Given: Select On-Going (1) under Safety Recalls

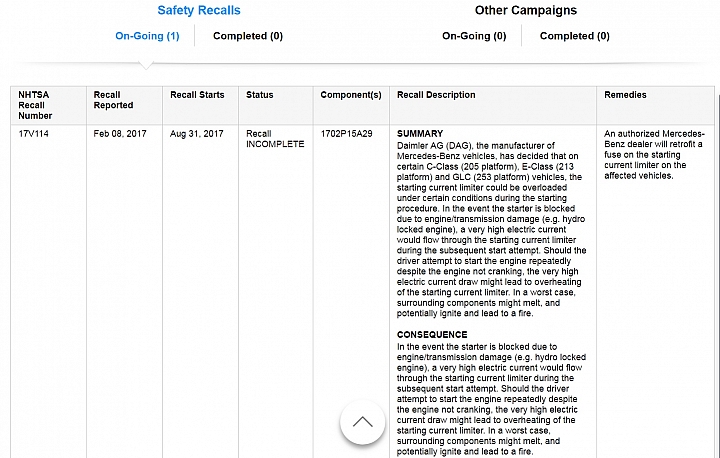Looking at the screenshot, I should pyautogui.click(x=147, y=36).
